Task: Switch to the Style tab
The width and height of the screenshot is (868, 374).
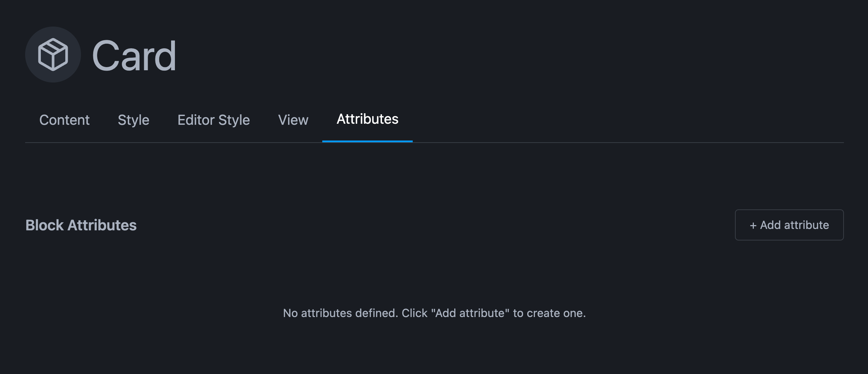Action: 133,120
